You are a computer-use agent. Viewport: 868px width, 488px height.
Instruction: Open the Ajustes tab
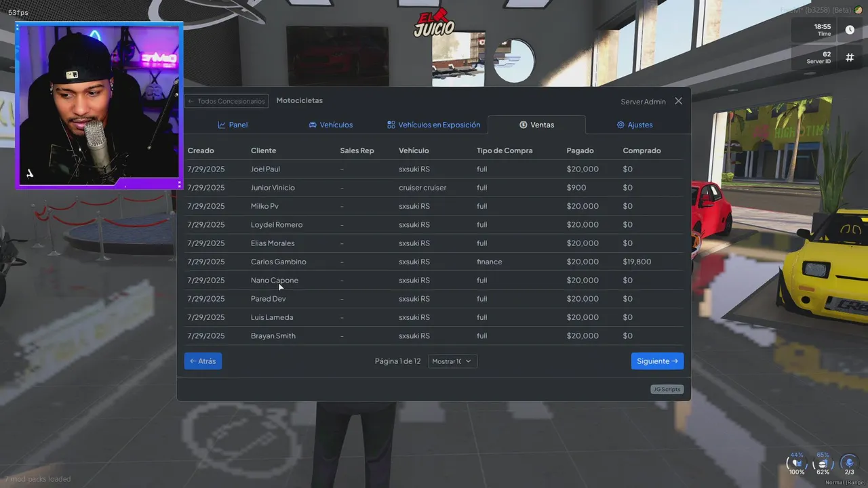pyautogui.click(x=635, y=125)
